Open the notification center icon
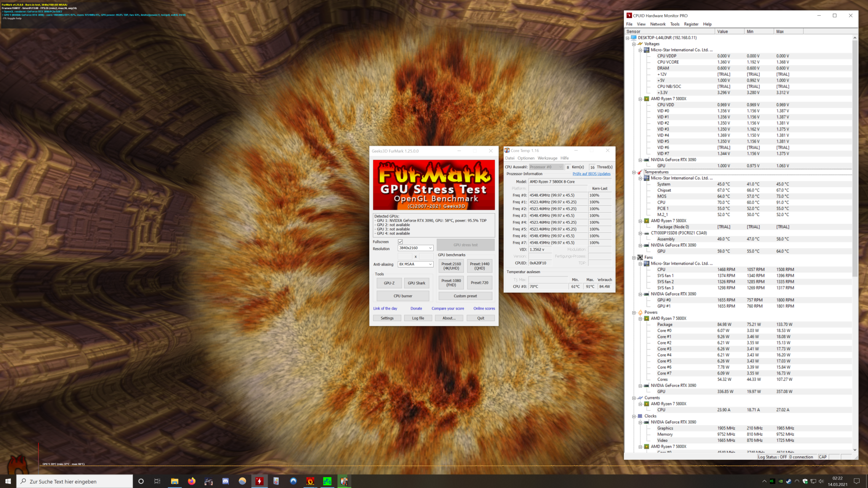 pyautogui.click(x=857, y=481)
